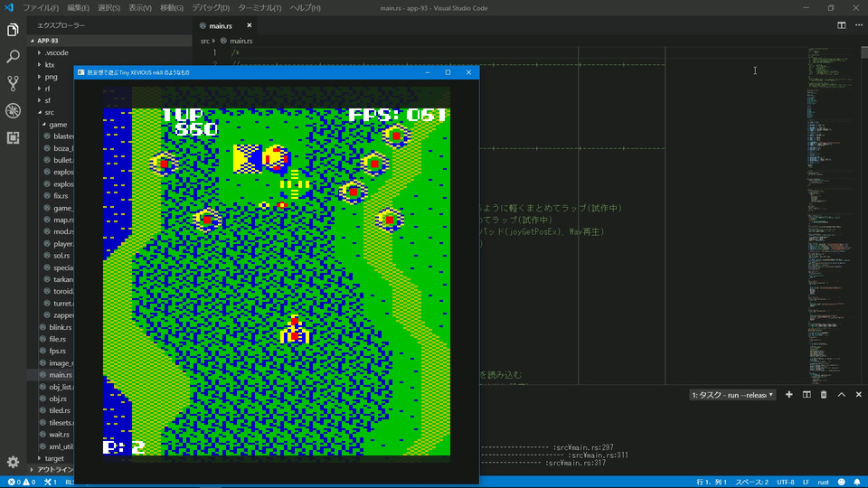The image size is (868, 488).
Task: Open fps.rs in the explorer
Action: 57,351
